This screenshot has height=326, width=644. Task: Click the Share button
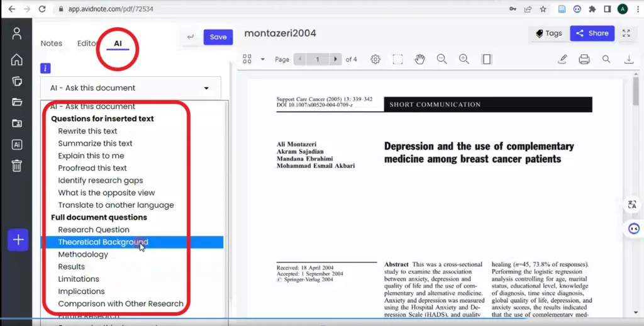pyautogui.click(x=592, y=33)
